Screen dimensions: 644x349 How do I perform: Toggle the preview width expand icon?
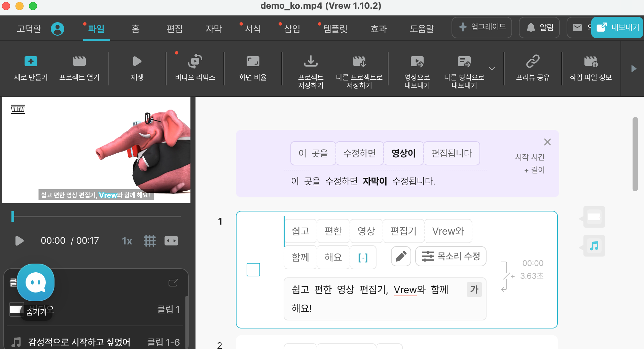tap(171, 241)
